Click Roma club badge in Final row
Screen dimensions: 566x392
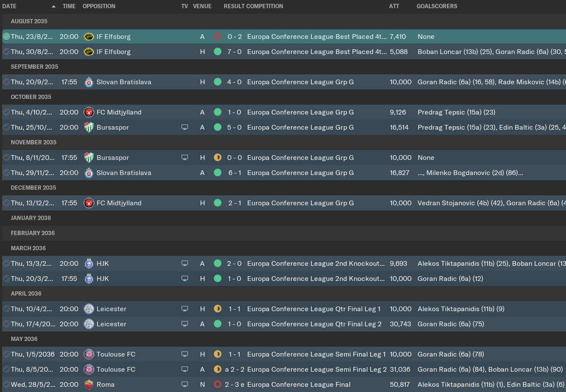click(x=89, y=385)
